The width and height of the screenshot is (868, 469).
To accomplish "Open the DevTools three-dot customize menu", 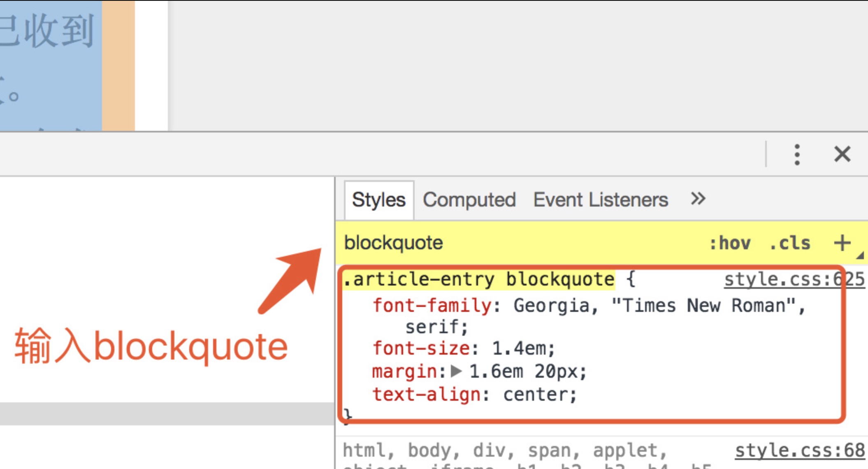I will pos(797,155).
